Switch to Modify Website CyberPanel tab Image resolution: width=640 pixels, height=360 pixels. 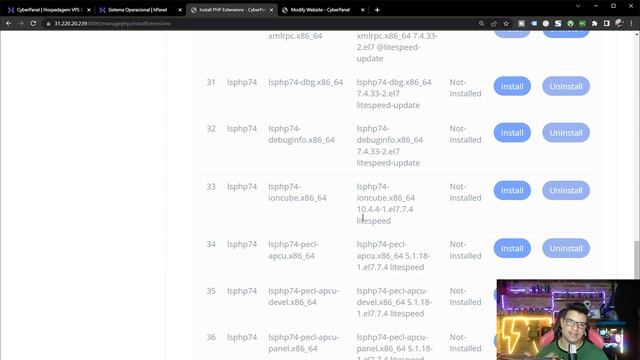click(x=322, y=10)
